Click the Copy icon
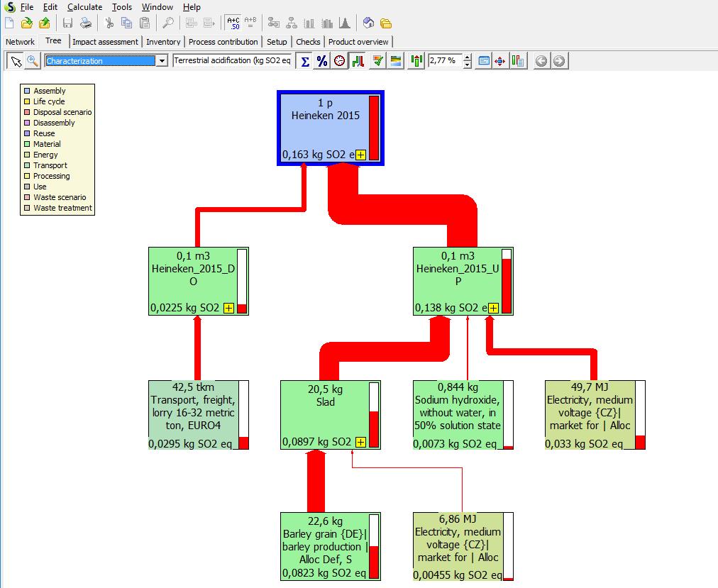Image resolution: width=718 pixels, height=588 pixels. [x=126, y=23]
